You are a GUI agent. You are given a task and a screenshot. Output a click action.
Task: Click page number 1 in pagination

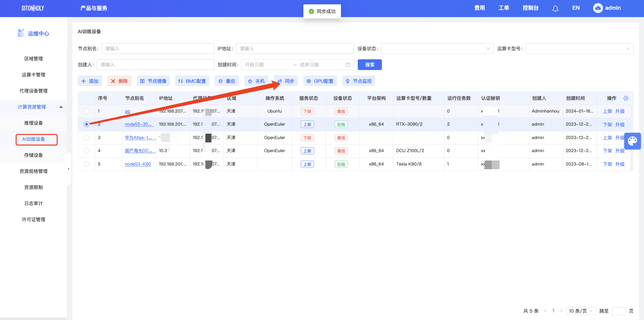[x=553, y=311]
